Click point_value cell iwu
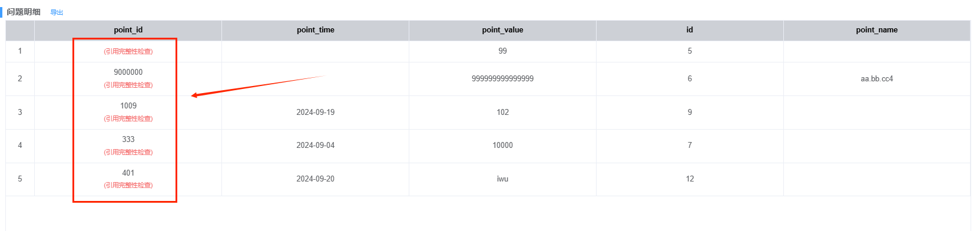The width and height of the screenshot is (980, 231). [x=502, y=179]
